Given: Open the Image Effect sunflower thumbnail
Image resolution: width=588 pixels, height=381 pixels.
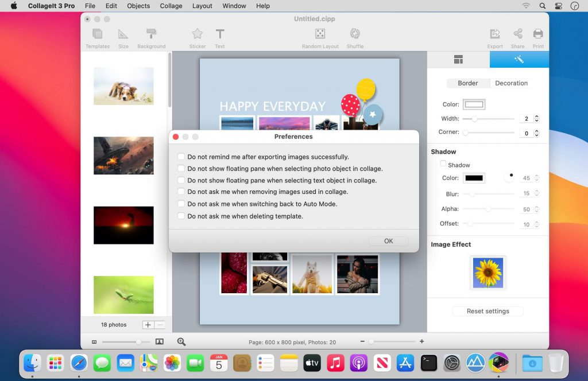Looking at the screenshot, I should click(x=488, y=273).
